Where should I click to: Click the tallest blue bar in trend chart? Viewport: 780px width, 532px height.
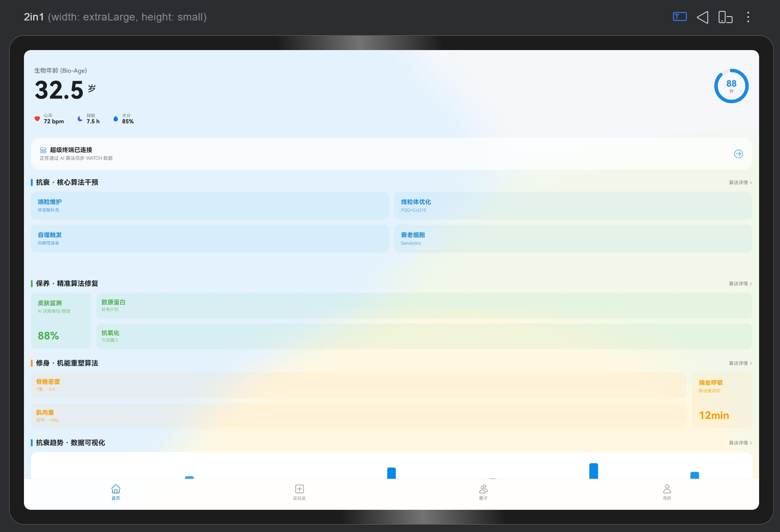point(593,471)
